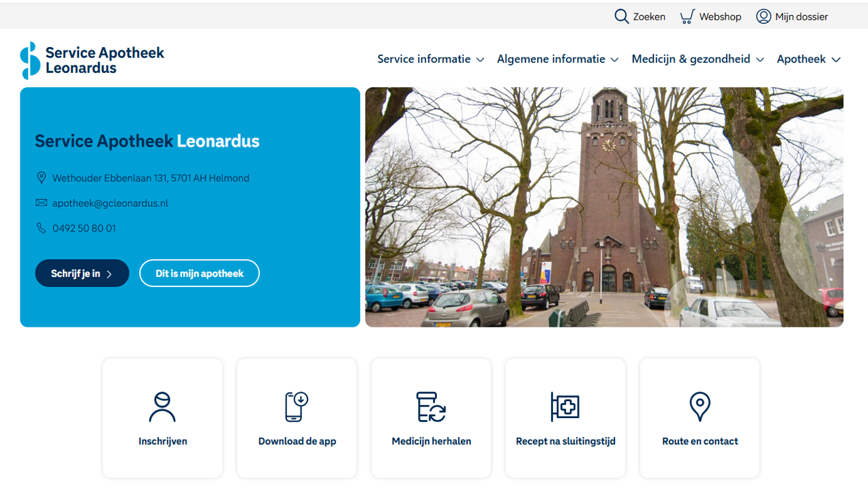
Task: Click the Route en contact pin icon
Action: pyautogui.click(x=700, y=407)
